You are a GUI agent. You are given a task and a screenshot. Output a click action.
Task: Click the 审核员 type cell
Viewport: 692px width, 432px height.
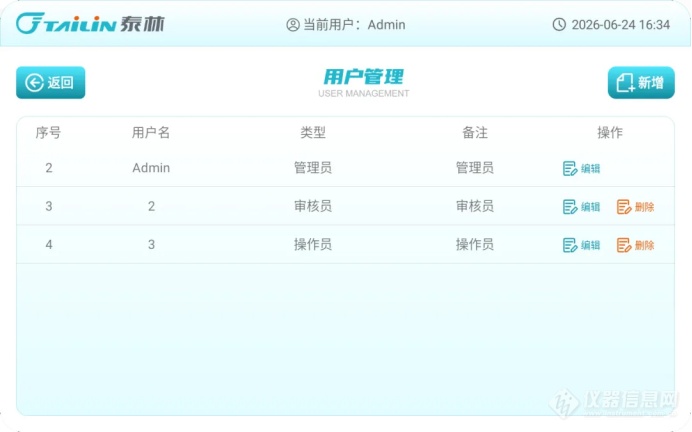pyautogui.click(x=313, y=206)
